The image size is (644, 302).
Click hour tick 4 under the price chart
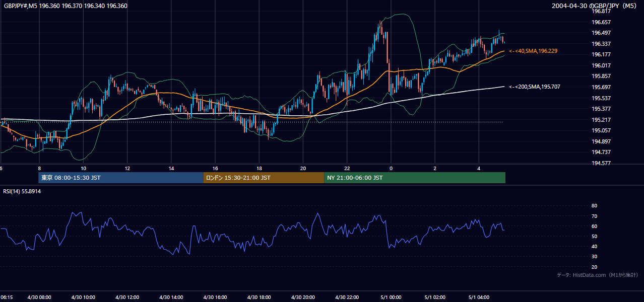click(x=479, y=169)
